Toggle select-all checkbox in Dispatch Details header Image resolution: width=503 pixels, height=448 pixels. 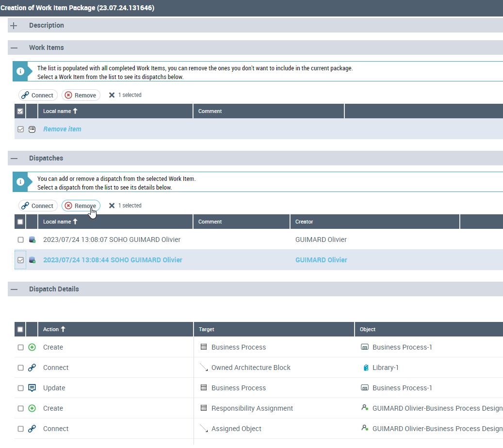20,329
